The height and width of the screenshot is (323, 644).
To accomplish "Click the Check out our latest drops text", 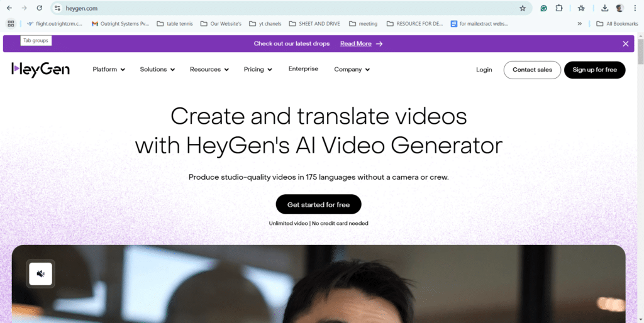I will coord(292,43).
